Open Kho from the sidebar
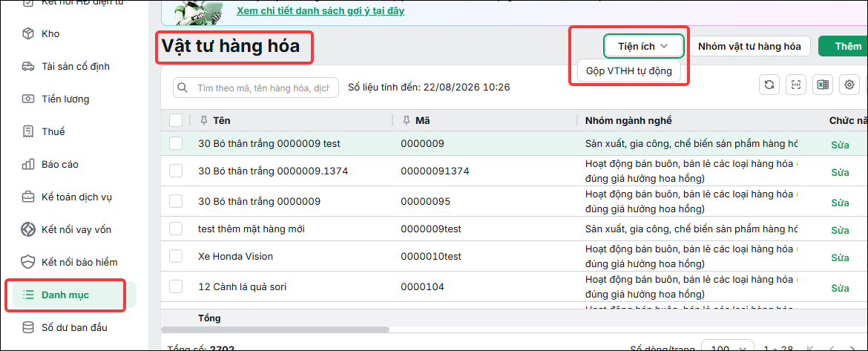The height and width of the screenshot is (351, 868). pyautogui.click(x=50, y=34)
